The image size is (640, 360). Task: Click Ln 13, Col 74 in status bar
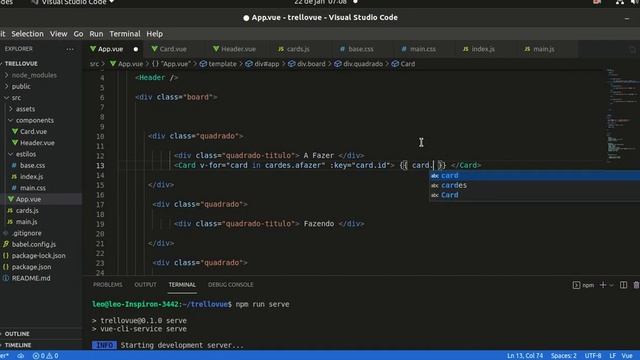coord(525,356)
